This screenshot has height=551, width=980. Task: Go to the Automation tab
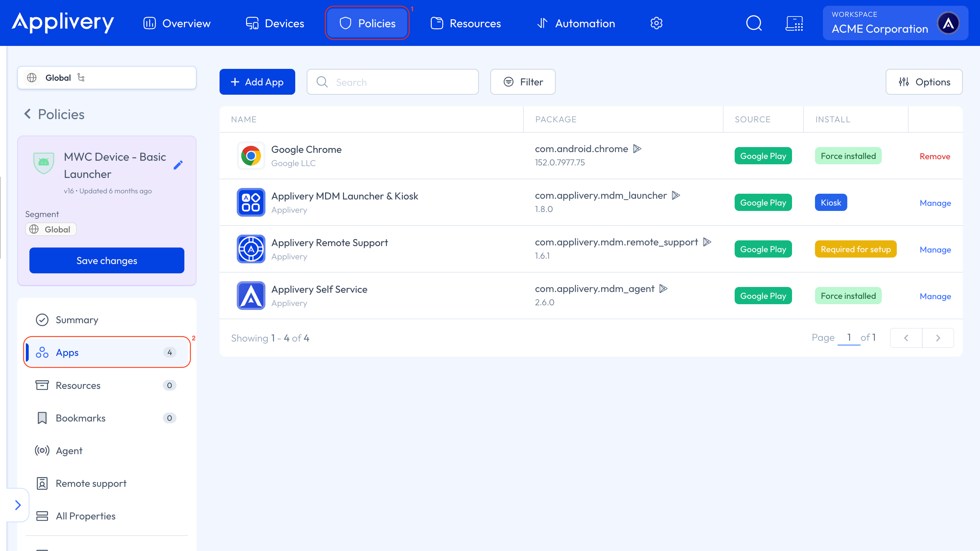(x=576, y=23)
